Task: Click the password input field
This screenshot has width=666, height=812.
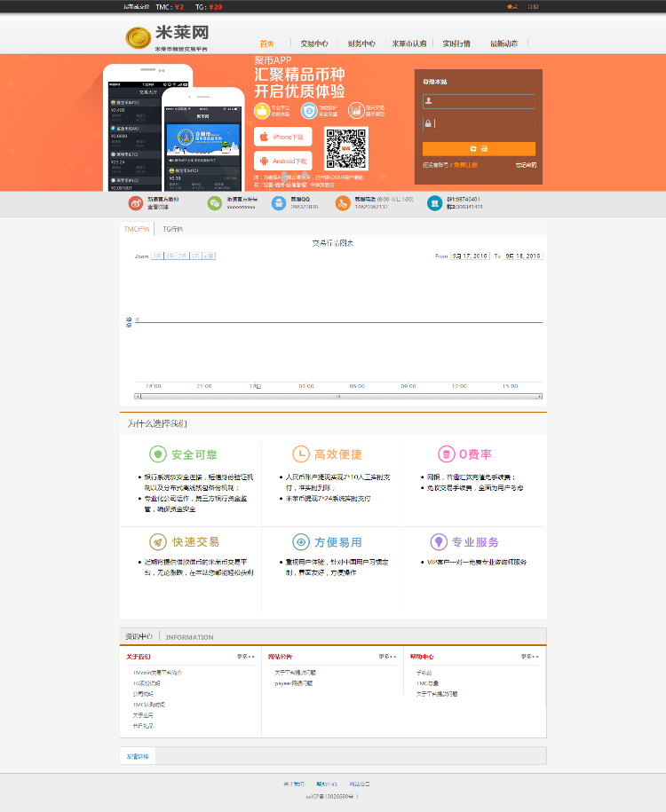Action: pyautogui.click(x=479, y=123)
